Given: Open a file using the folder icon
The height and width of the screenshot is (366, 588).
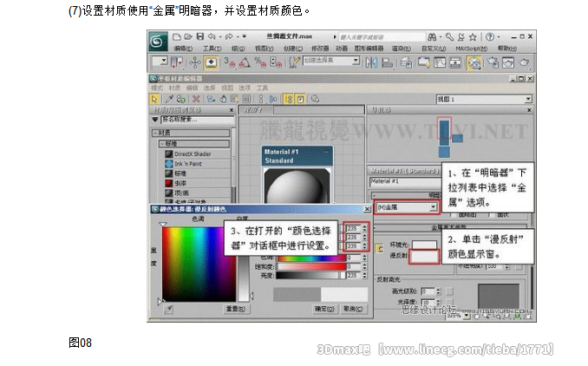Looking at the screenshot, I should pos(188,36).
